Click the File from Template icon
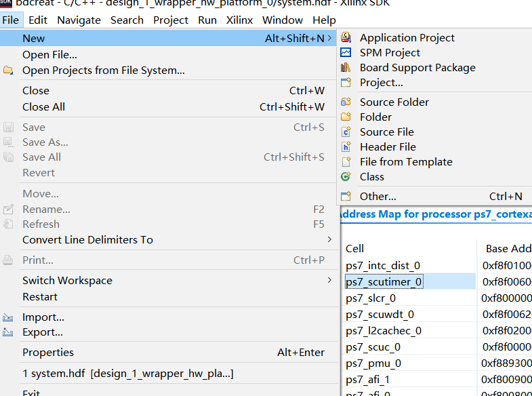 click(x=346, y=161)
